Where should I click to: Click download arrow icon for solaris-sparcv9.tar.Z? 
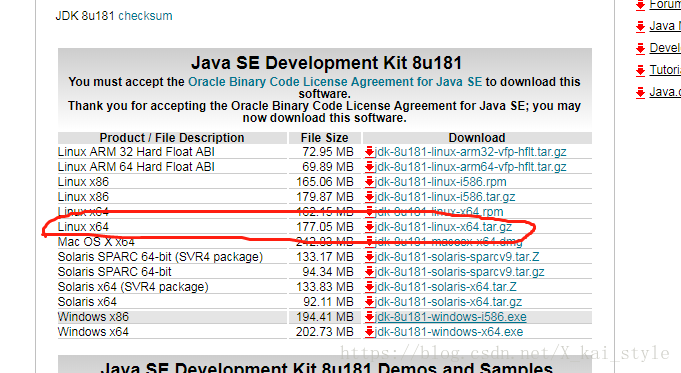coord(370,257)
